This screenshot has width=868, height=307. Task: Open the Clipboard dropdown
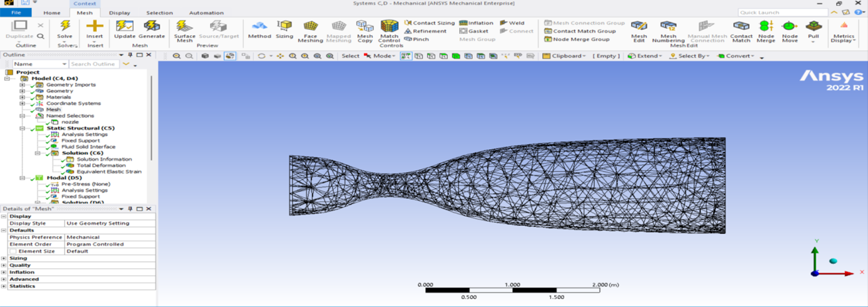[564, 56]
